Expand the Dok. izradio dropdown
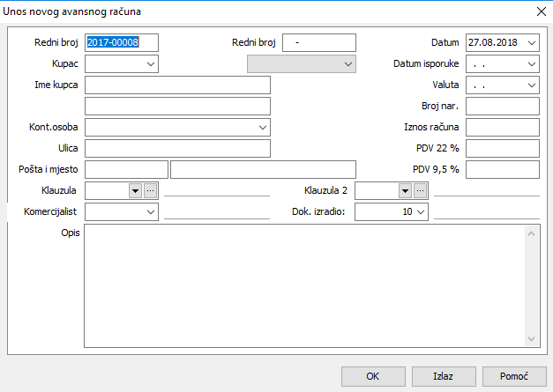The width and height of the screenshot is (553, 392). click(421, 211)
